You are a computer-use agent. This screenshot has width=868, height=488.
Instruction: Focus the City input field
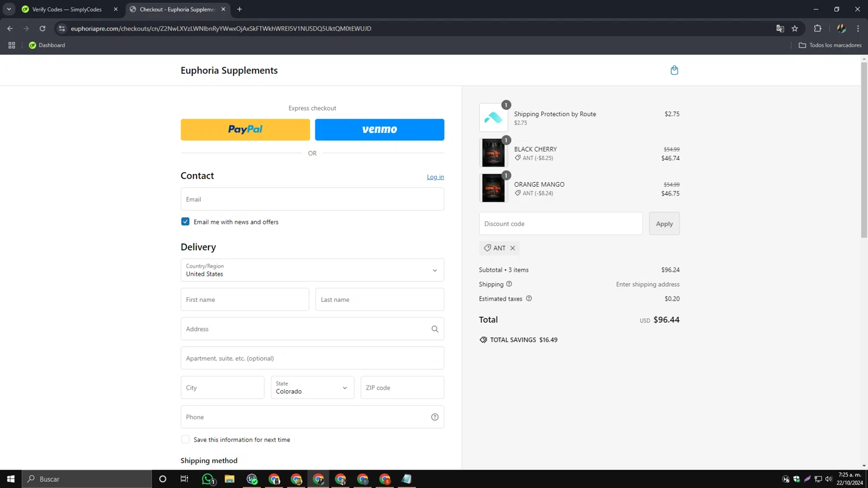point(222,387)
